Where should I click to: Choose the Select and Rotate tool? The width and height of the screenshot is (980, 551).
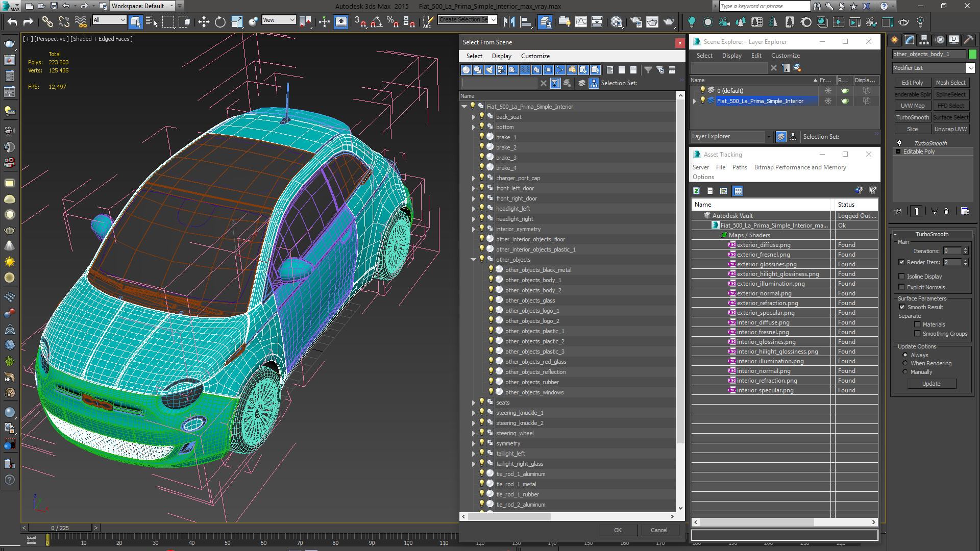point(220,22)
